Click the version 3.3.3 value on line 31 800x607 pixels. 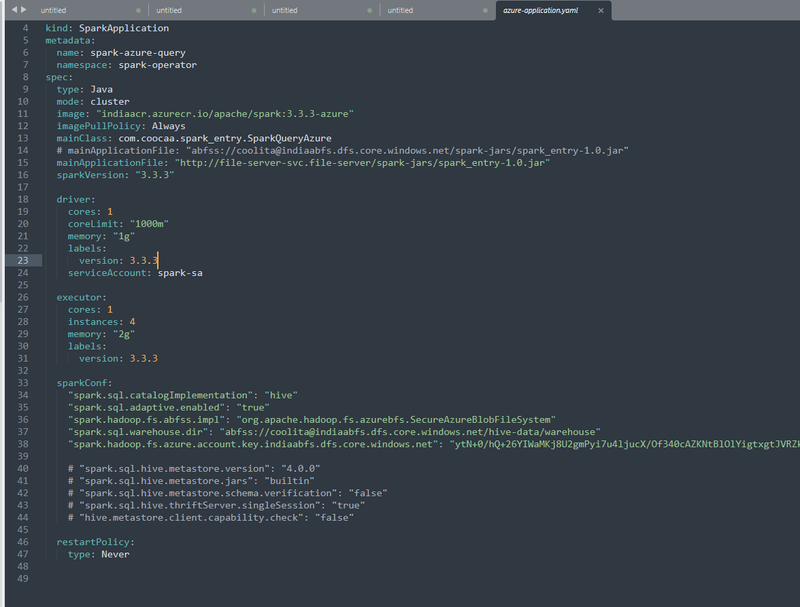[x=143, y=359]
